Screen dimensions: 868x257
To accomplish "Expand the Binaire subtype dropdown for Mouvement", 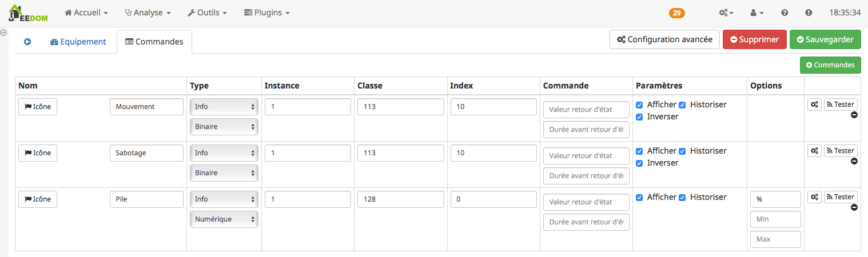I will click(x=224, y=127).
